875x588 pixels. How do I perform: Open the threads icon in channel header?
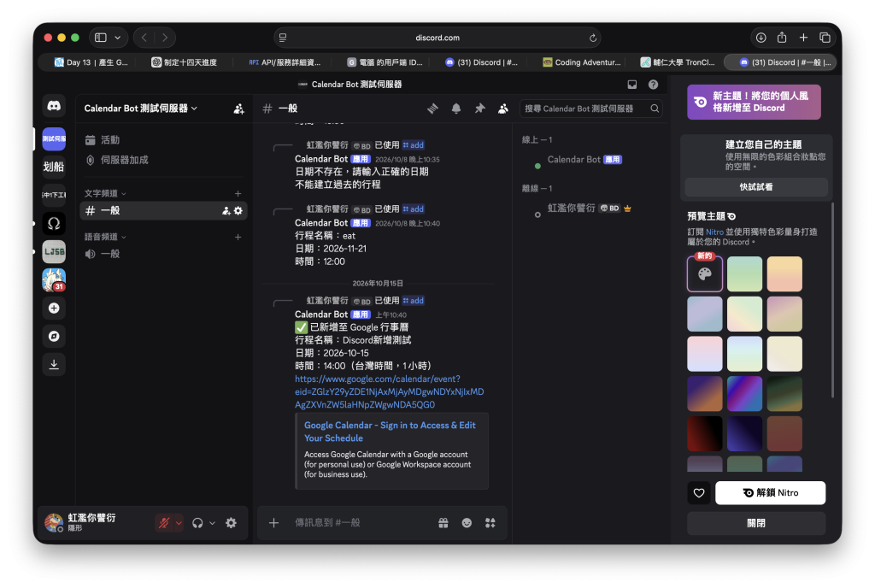[432, 109]
